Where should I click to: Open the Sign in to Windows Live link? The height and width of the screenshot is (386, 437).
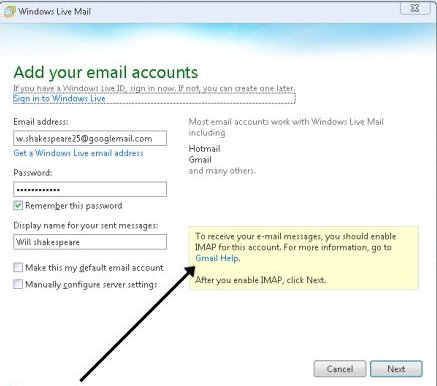pyautogui.click(x=59, y=98)
